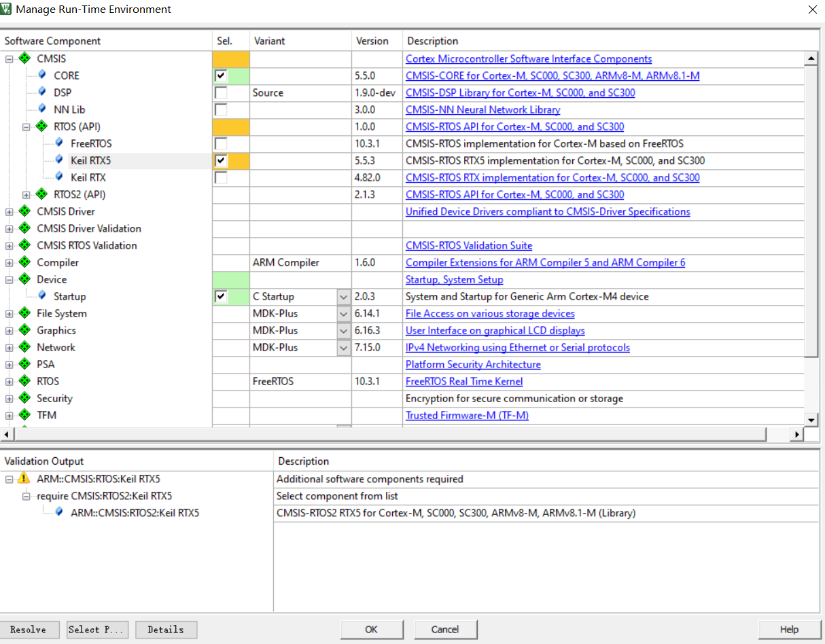Click the Security green diamond icon
Screen dimensions: 825x644
24,398
